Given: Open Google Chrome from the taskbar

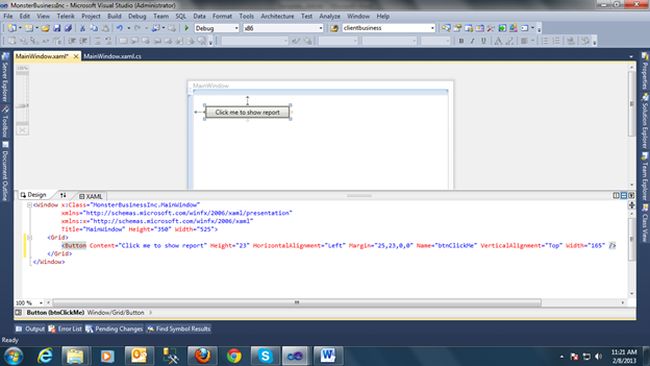Looking at the screenshot, I should pos(234,356).
